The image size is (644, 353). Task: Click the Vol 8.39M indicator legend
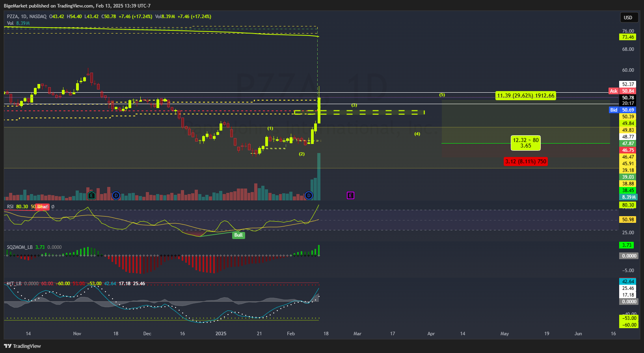(18, 23)
